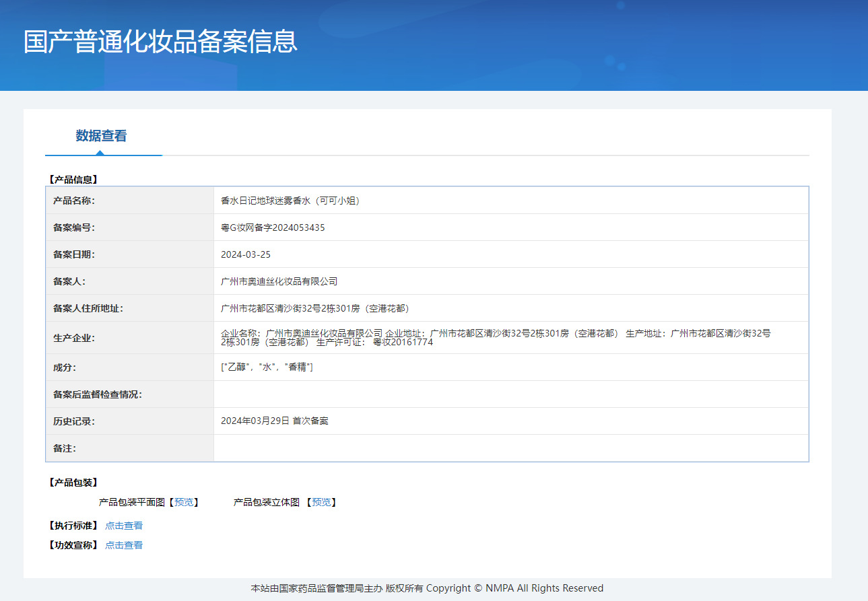Click the 成分 ingredients list value

(x=267, y=367)
